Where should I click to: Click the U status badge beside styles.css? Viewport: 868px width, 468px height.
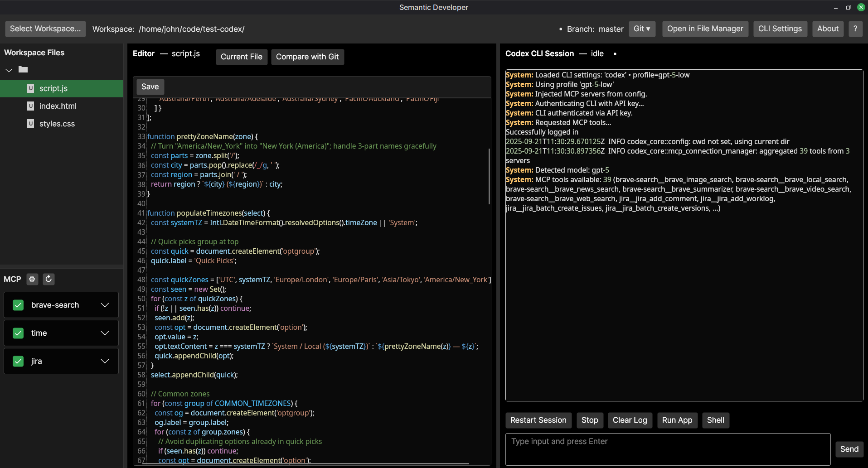[x=30, y=123]
